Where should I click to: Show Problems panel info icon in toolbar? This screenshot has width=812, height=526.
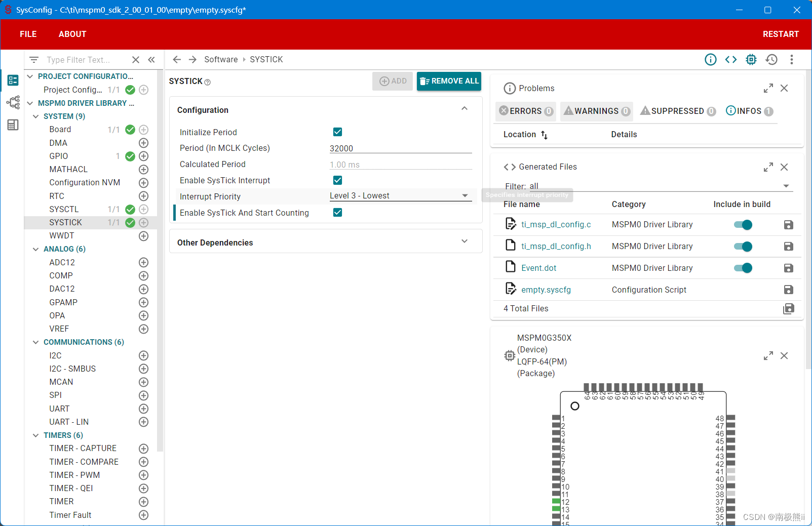coord(711,60)
